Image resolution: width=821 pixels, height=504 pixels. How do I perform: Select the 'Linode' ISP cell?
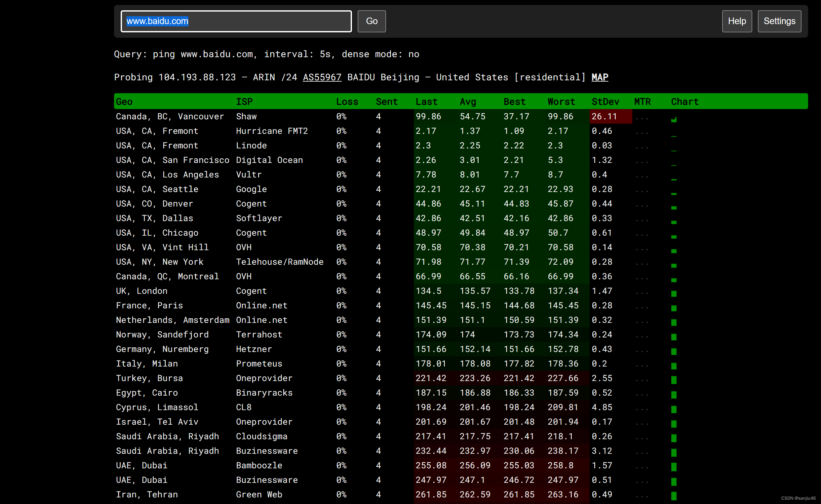251,145
